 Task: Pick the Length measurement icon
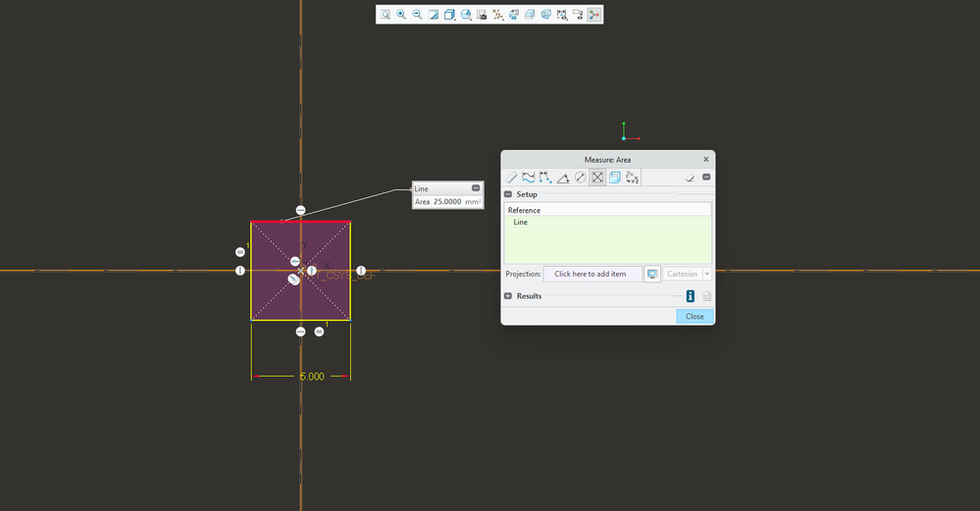528,179
